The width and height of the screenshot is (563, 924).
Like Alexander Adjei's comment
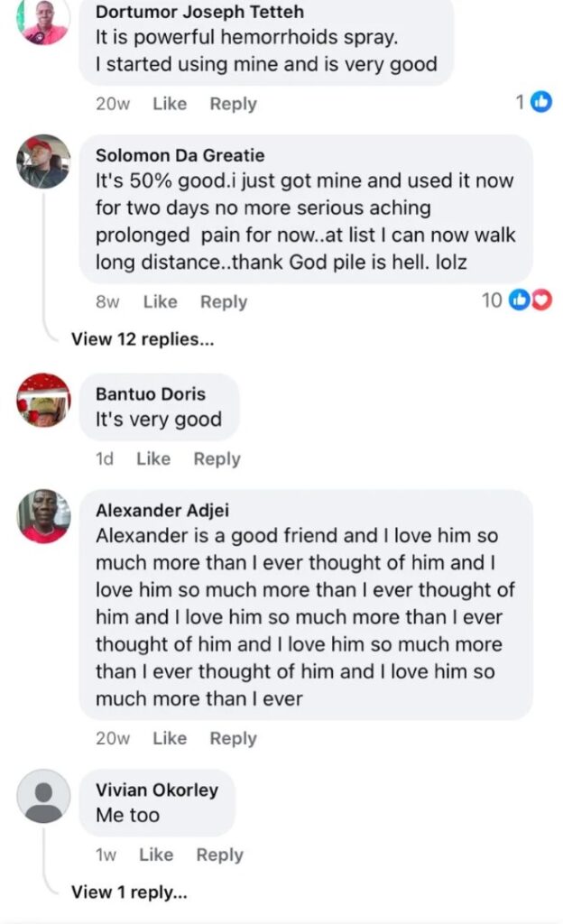[170, 738]
